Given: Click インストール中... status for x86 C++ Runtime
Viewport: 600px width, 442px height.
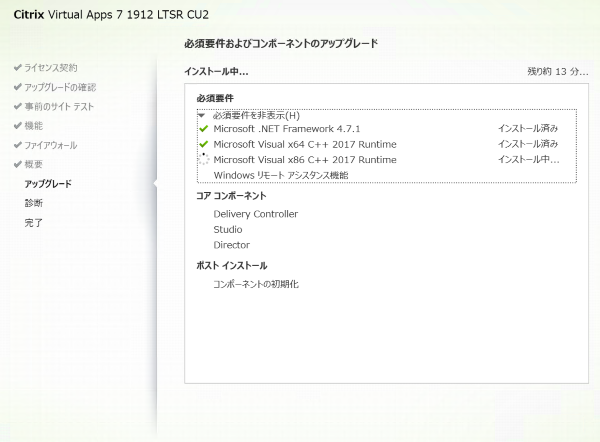Looking at the screenshot, I should 529,159.
